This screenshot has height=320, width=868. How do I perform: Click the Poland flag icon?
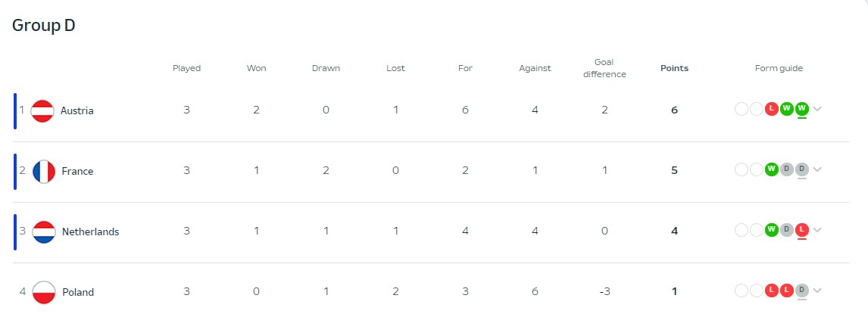tap(44, 292)
